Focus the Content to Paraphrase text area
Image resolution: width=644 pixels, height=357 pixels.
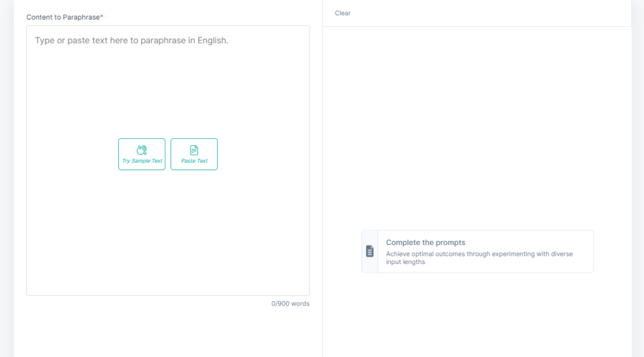pos(168,94)
